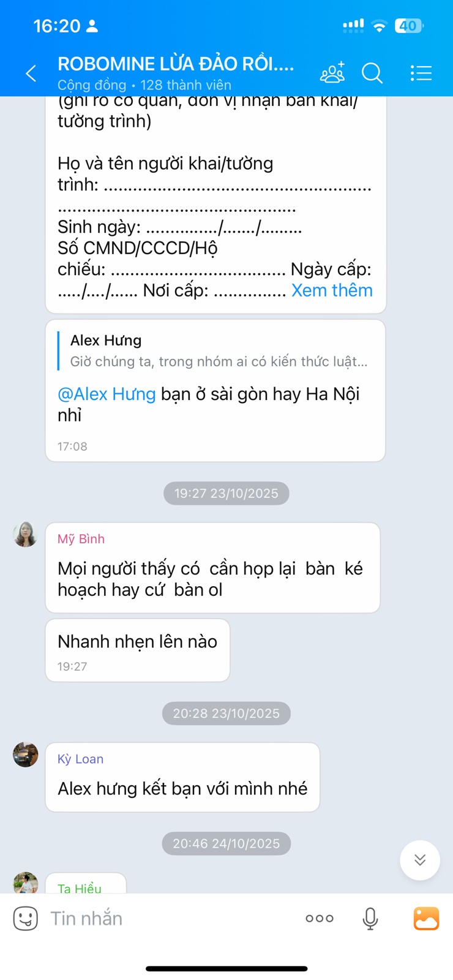Tap the back arrow in header
Image resolution: width=453 pixels, height=980 pixels.
click(31, 73)
